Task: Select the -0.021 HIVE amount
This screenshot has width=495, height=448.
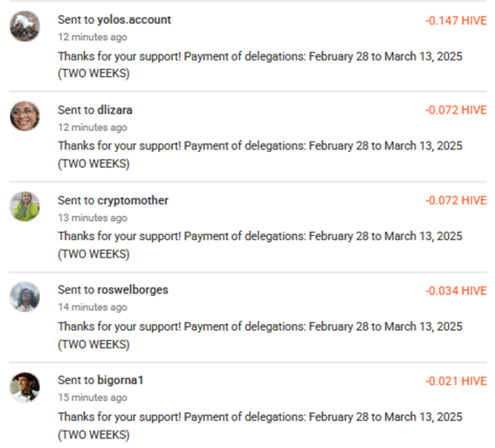Action: pyautogui.click(x=456, y=381)
